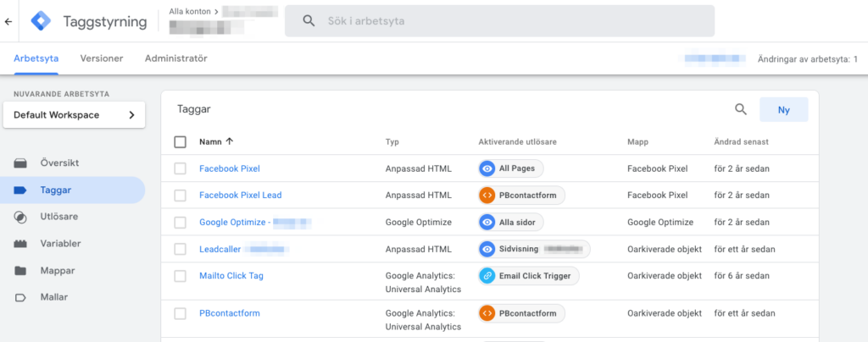Click the All Pages trigger chip
The width and height of the screenshot is (868, 342).
511,168
